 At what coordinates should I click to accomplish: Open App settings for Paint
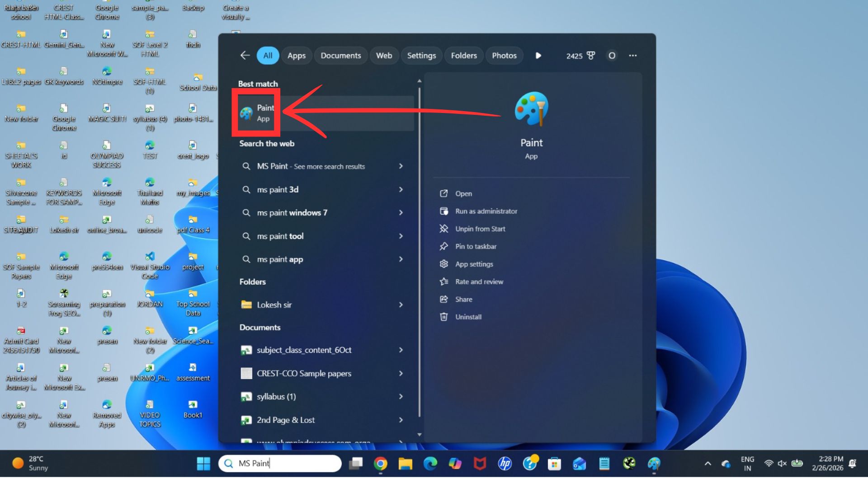click(474, 264)
